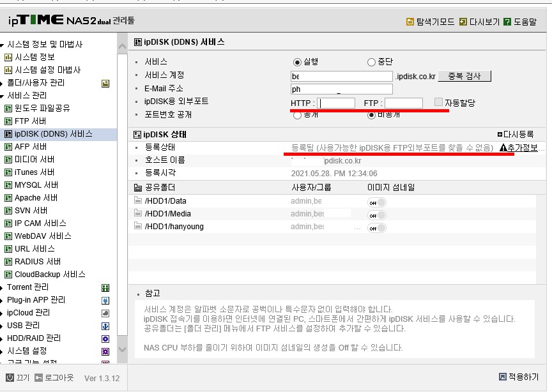Viewport: 552px width, 392px height.
Task: Click the AFP 서버 item icon
Action: [x=8, y=147]
